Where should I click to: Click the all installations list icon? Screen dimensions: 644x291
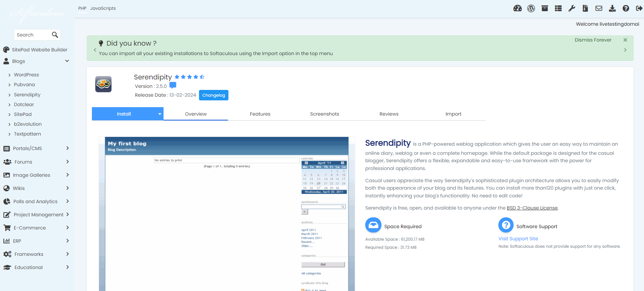tap(558, 8)
